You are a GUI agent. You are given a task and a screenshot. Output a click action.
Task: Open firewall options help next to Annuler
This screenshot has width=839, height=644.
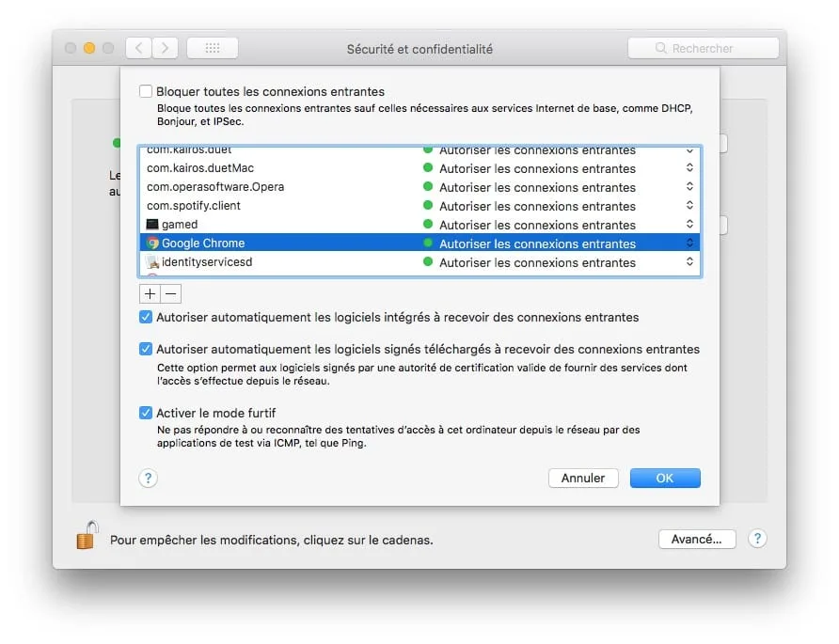(x=149, y=479)
